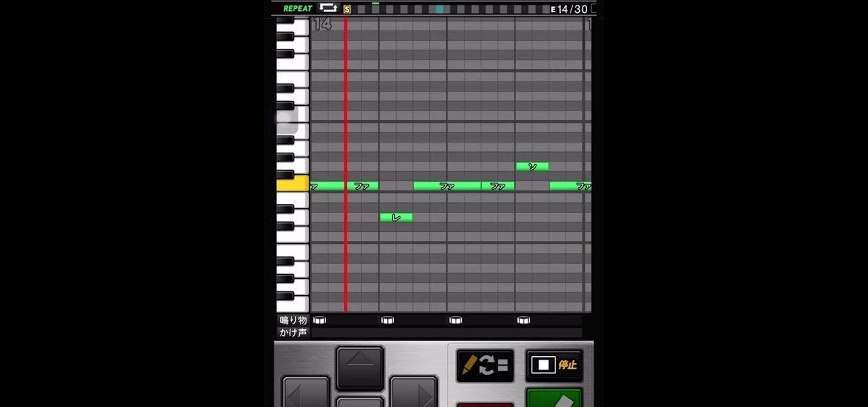Select the green eraser tool button
The width and height of the screenshot is (868, 407).
[554, 399]
